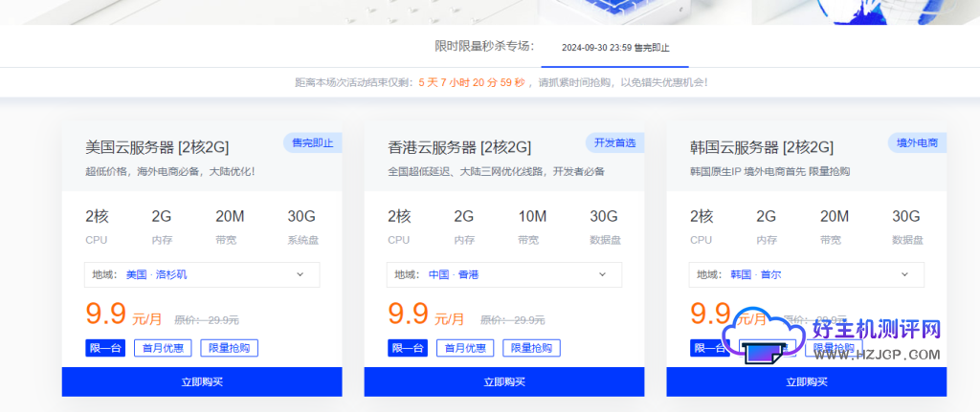The width and height of the screenshot is (980, 412).
Task: Select the 2024-09-30 23:59 售完即止 session tab
Action: [615, 48]
